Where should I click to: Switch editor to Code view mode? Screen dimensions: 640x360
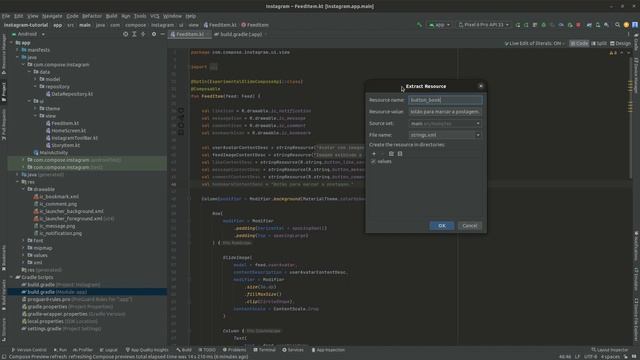coord(579,43)
